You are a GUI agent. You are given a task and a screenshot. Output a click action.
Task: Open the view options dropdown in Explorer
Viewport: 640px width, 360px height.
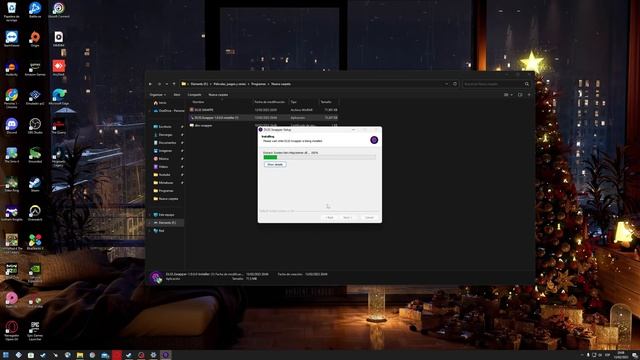[x=508, y=95]
